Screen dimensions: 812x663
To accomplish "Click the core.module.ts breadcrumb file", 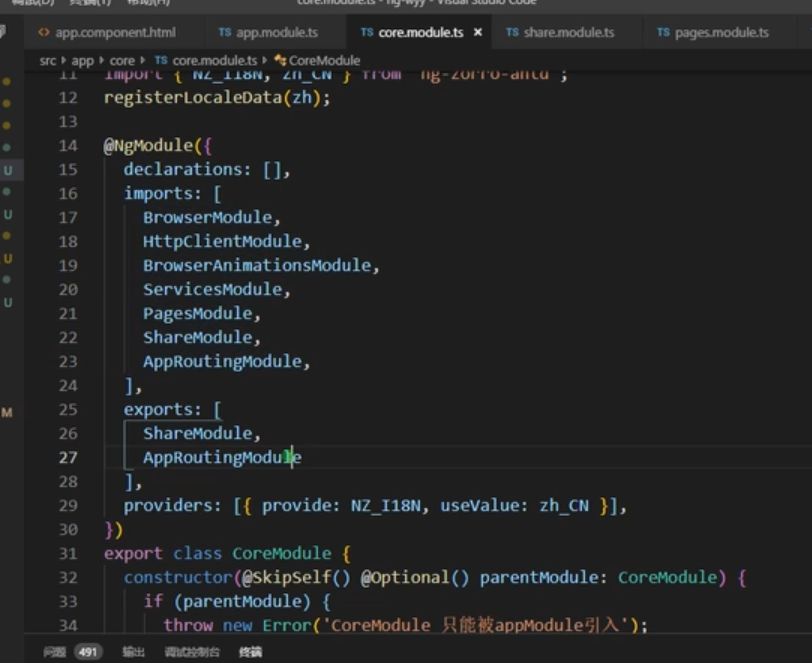I will tap(214, 61).
